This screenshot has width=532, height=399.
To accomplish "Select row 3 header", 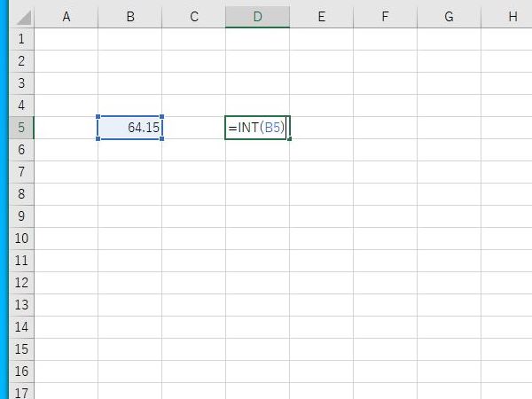I will [x=21, y=83].
